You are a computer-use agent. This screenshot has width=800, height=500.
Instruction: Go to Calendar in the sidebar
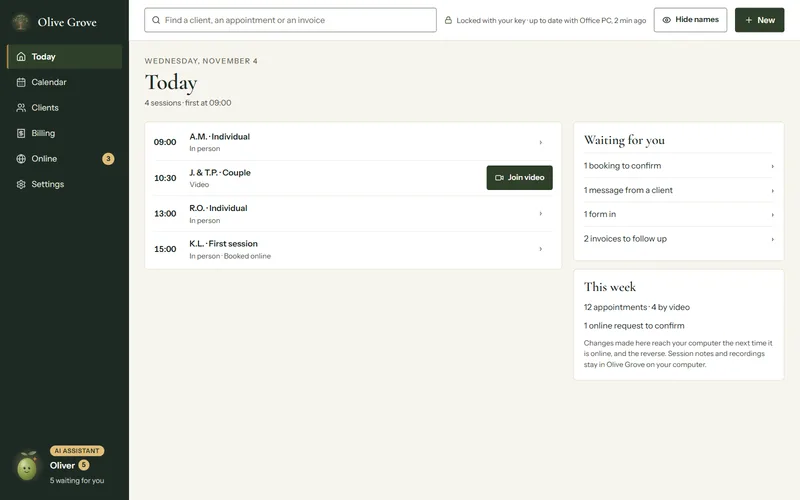tap(64, 82)
